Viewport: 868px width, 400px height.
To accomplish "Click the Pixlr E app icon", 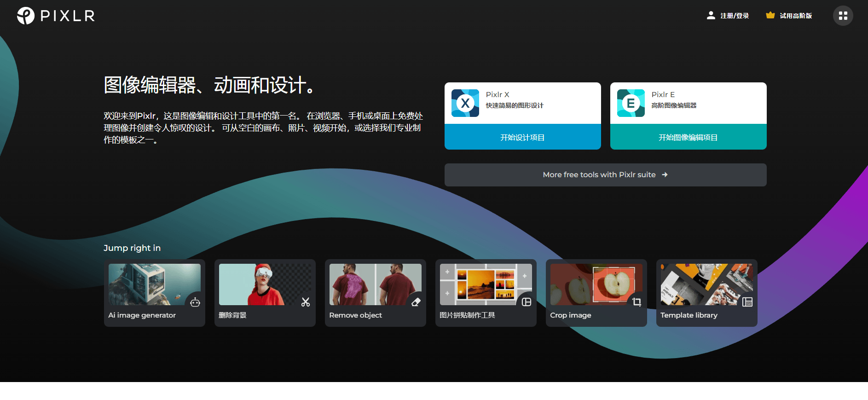I will [x=631, y=103].
